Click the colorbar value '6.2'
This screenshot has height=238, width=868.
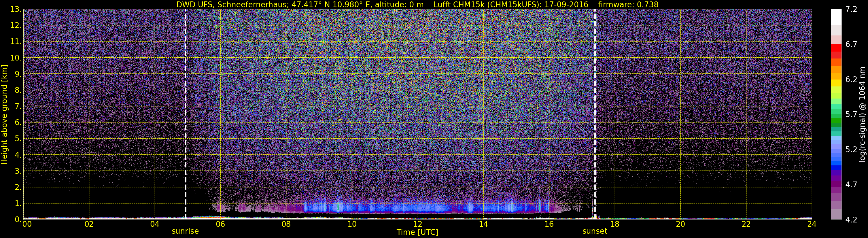pyautogui.click(x=851, y=79)
